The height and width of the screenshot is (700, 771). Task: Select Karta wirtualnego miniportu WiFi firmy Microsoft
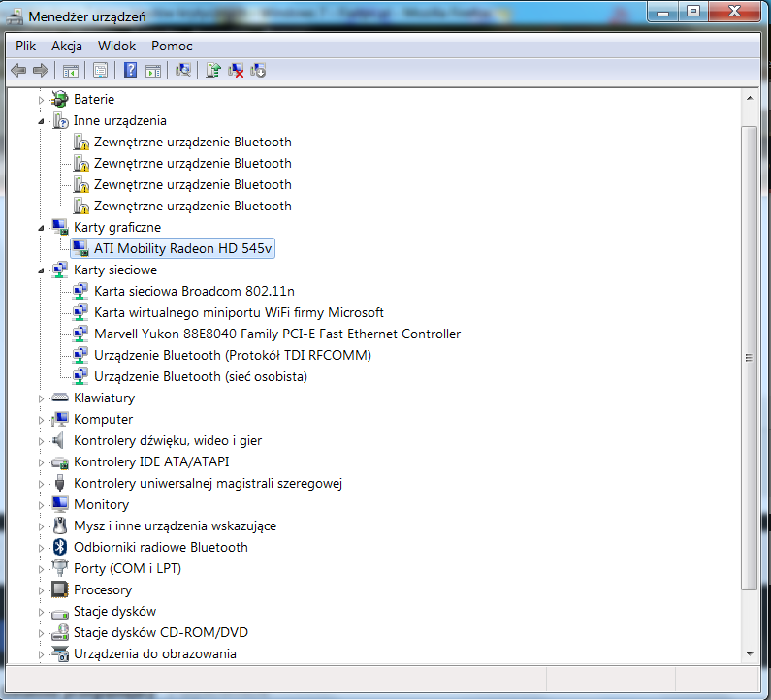[x=239, y=312]
